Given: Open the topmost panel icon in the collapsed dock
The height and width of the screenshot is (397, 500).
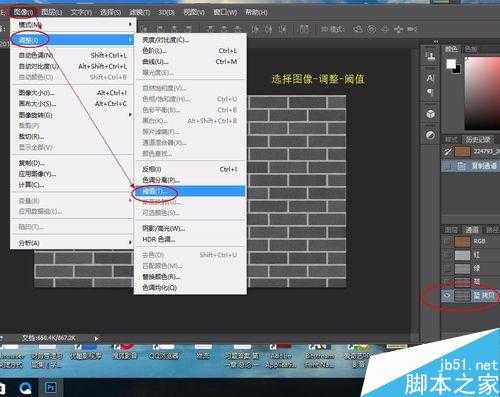Looking at the screenshot, I should pos(430,56).
